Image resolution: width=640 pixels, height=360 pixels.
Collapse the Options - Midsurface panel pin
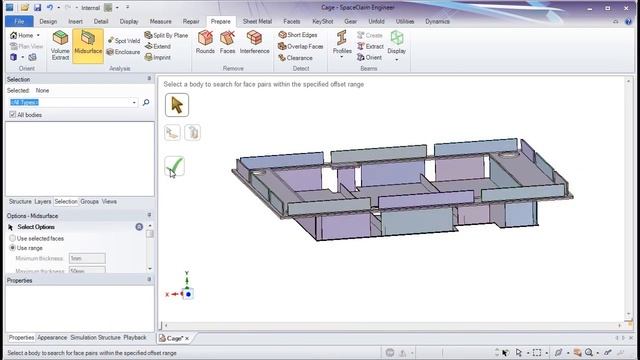pyautogui.click(x=149, y=215)
